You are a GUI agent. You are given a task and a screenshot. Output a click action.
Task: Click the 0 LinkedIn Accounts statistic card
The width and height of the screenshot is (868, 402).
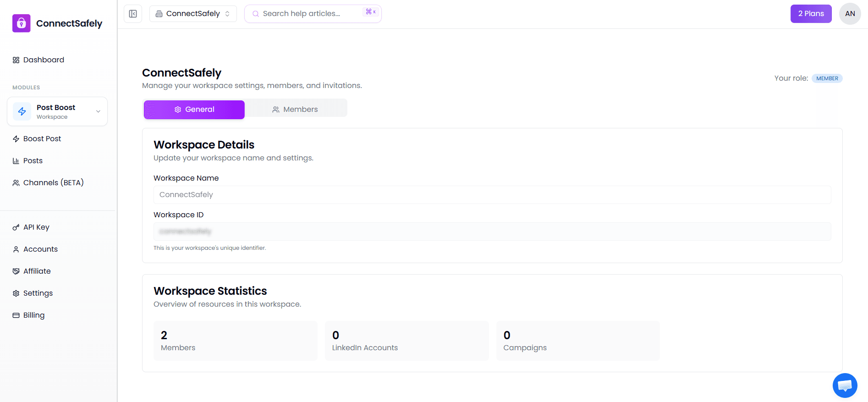[407, 341]
